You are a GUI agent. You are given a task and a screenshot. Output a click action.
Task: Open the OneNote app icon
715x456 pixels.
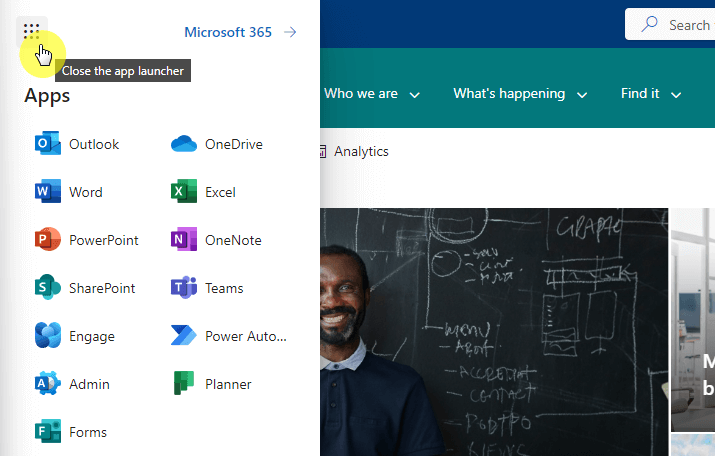pos(184,239)
